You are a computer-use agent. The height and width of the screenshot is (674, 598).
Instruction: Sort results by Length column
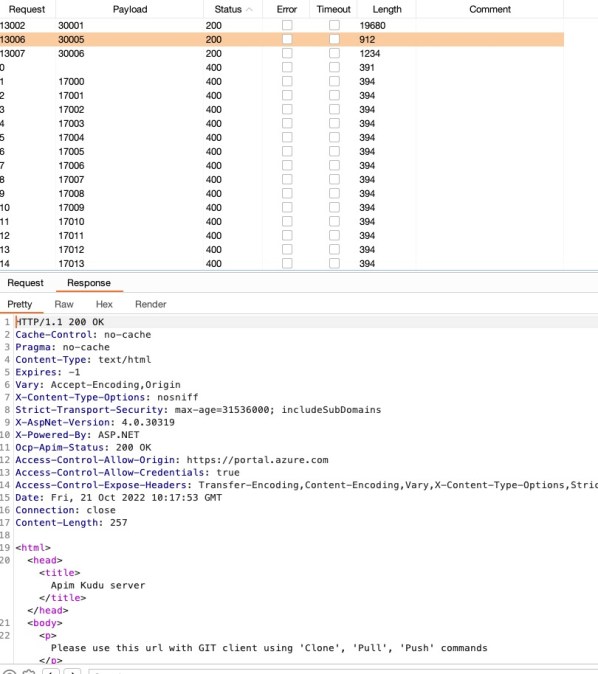[387, 9]
